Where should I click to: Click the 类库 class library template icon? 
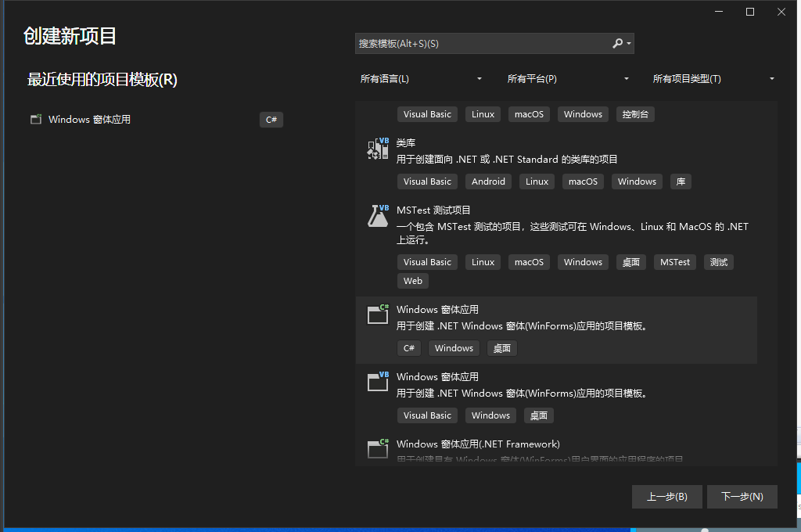377,148
